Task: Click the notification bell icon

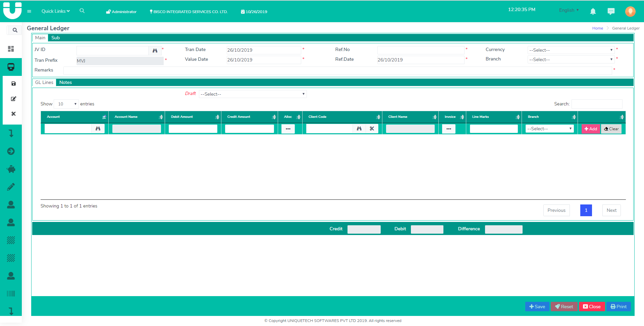Action: coord(593,11)
